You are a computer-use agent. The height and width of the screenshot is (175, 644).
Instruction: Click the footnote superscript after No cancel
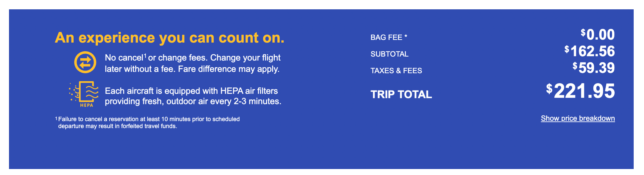click(145, 56)
